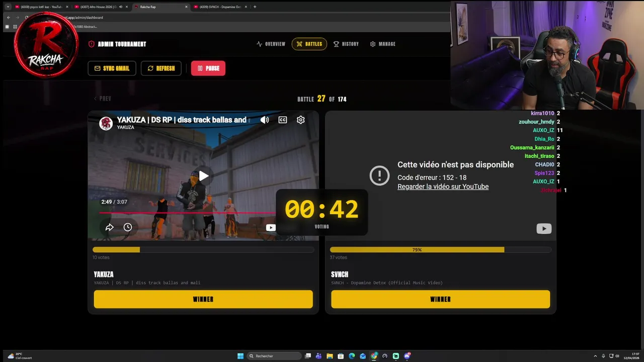
Task: Open Google Chrome from taskbar
Action: click(374, 356)
